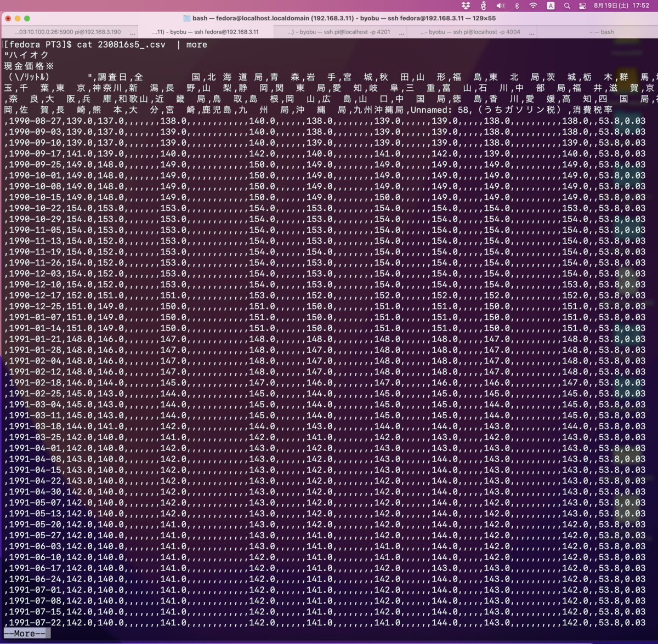Click the "A" input source icon
The height and width of the screenshot is (644, 658).
pos(550,5)
